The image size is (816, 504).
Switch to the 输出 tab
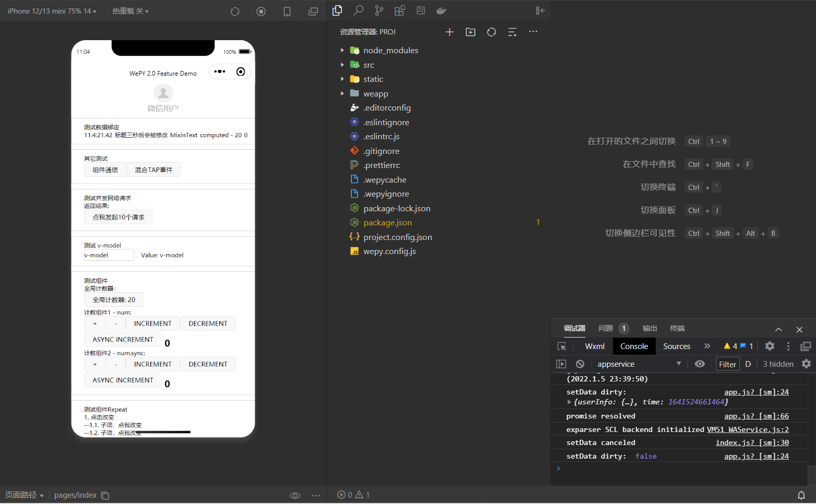(649, 328)
